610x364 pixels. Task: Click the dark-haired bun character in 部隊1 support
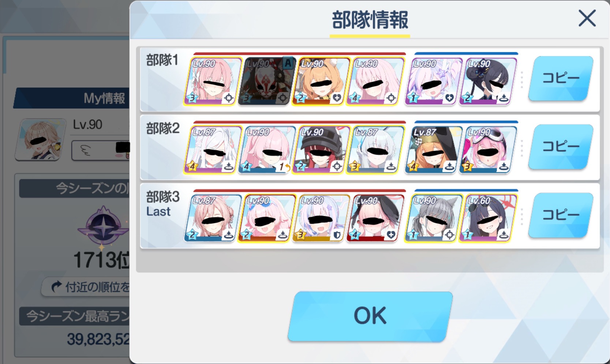point(489,81)
